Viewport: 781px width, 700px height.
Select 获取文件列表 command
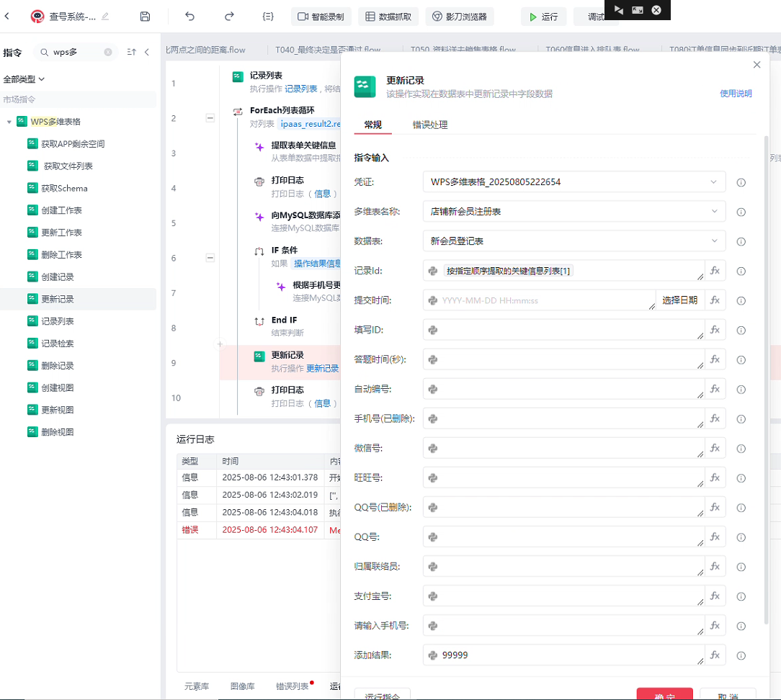coord(68,166)
